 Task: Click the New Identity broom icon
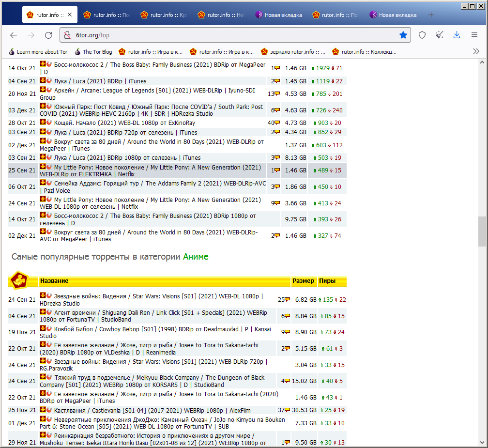coord(440,35)
